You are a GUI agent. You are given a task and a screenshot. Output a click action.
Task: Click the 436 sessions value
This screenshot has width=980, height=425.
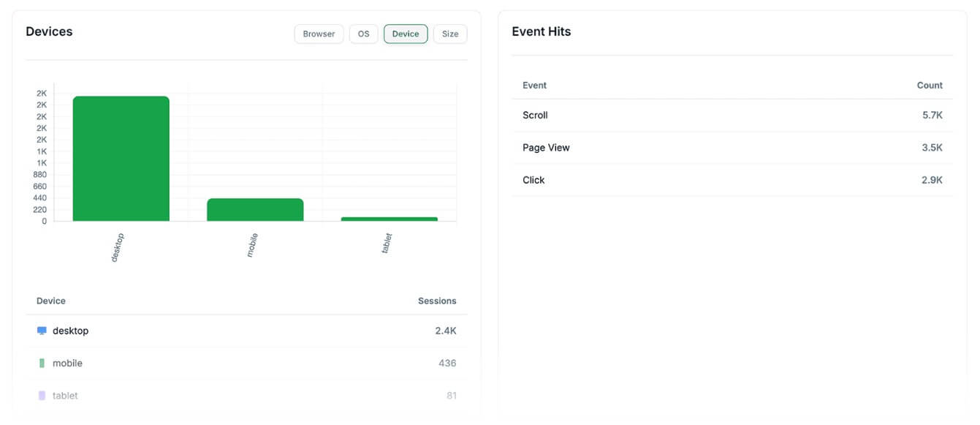(x=447, y=363)
